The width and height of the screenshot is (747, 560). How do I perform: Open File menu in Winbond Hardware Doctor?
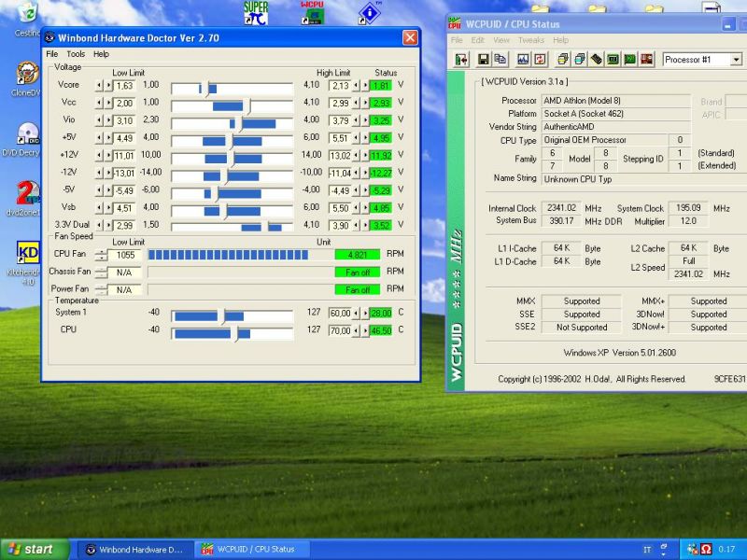(51, 54)
